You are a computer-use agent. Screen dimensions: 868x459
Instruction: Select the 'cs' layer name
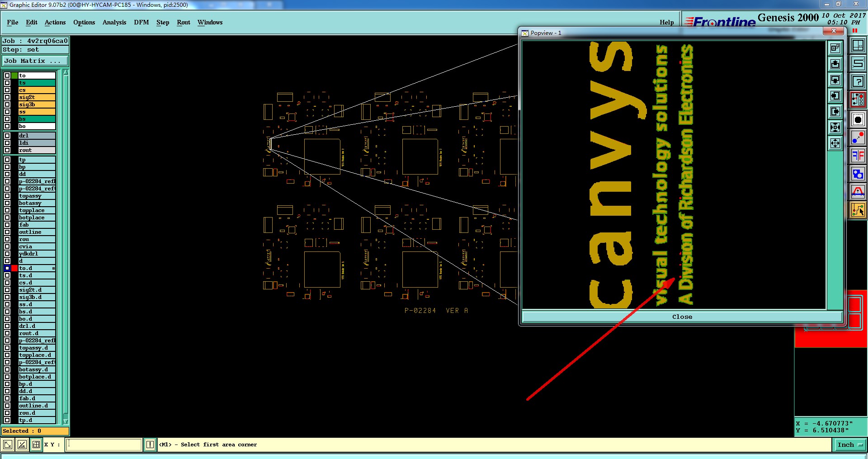[x=37, y=90]
